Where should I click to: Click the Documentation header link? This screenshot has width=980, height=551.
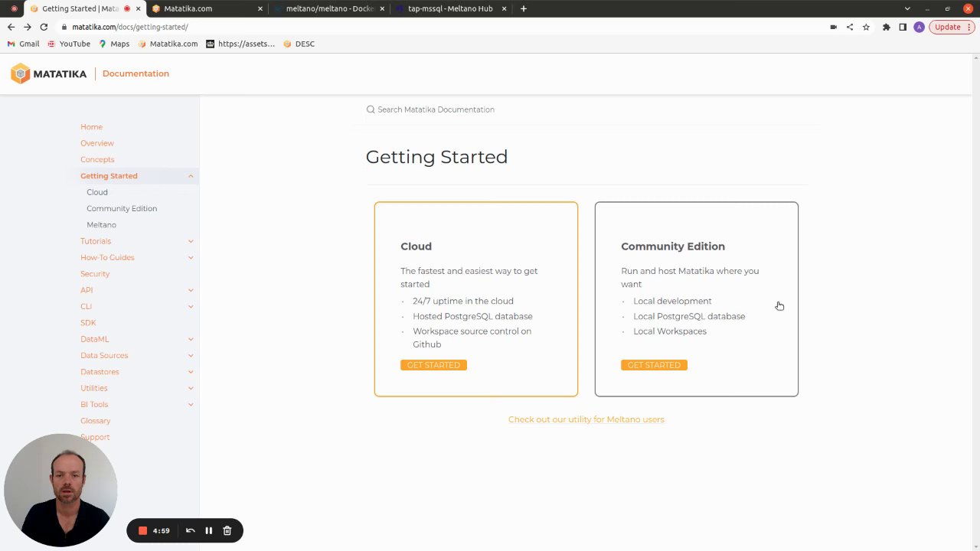[136, 73]
